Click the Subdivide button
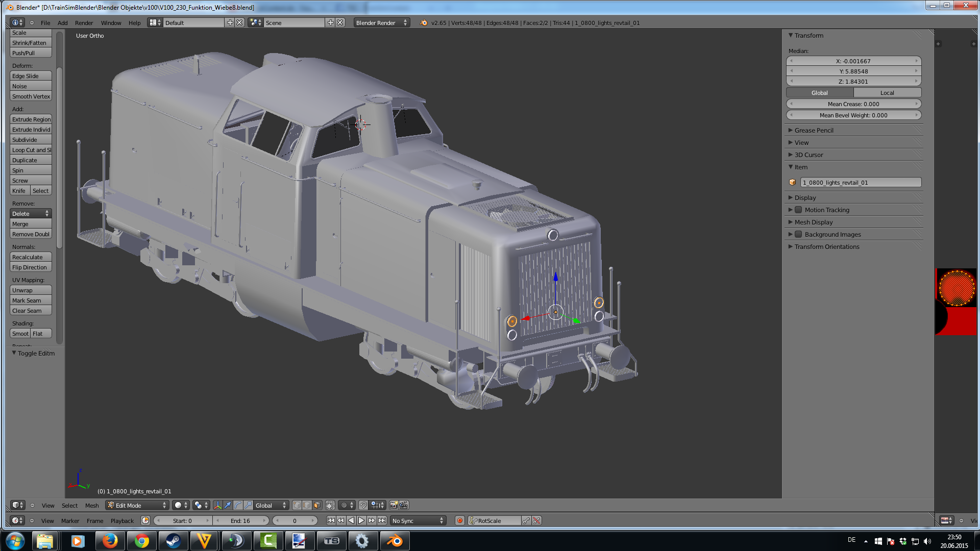 (31, 139)
